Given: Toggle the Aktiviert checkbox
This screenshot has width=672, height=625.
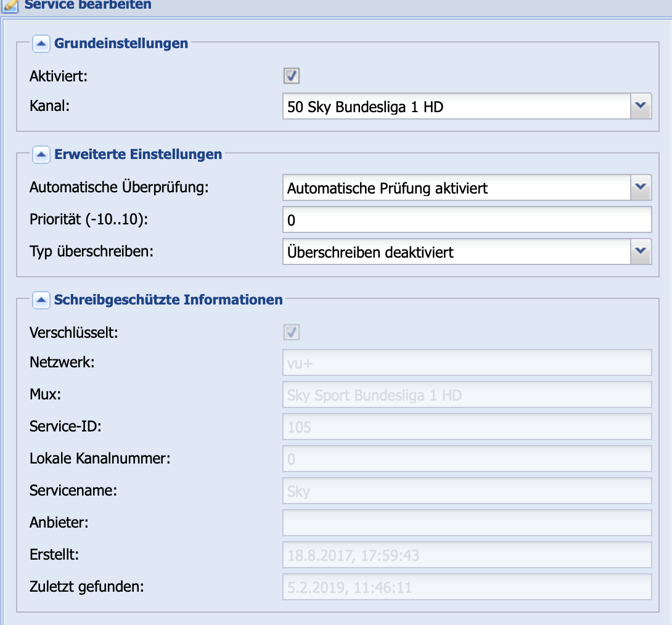Looking at the screenshot, I should 292,76.
